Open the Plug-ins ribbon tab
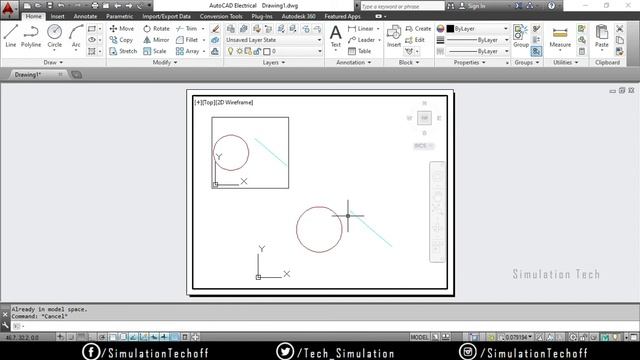 pyautogui.click(x=262, y=16)
